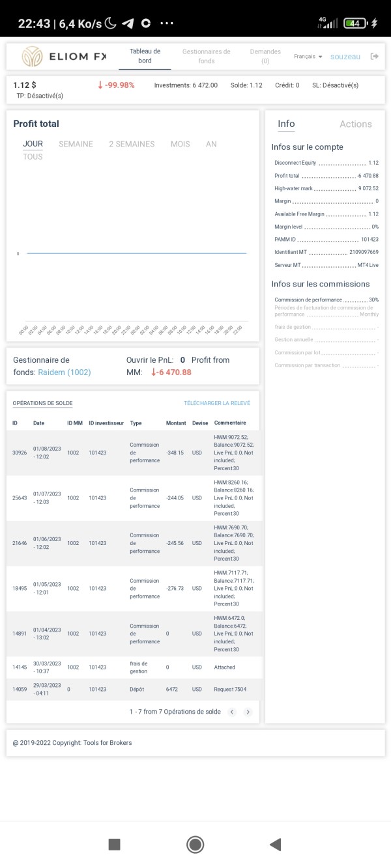This screenshot has height=868, width=391.
Task: Select the SEMAINE profit period
Action: (76, 144)
